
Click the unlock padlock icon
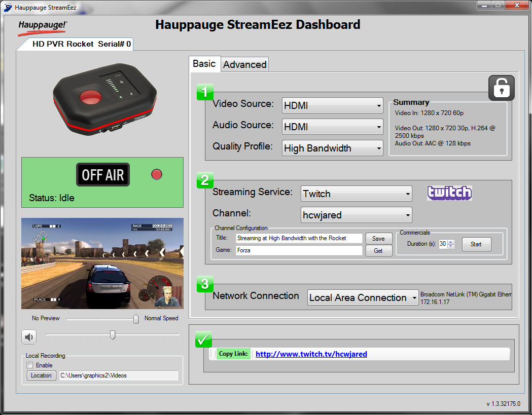(501, 88)
